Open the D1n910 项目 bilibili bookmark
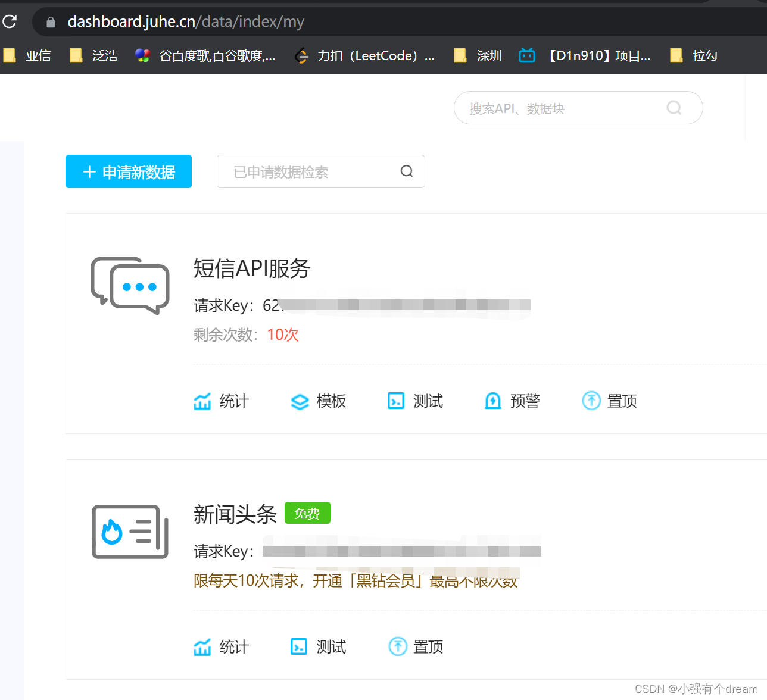 (585, 56)
